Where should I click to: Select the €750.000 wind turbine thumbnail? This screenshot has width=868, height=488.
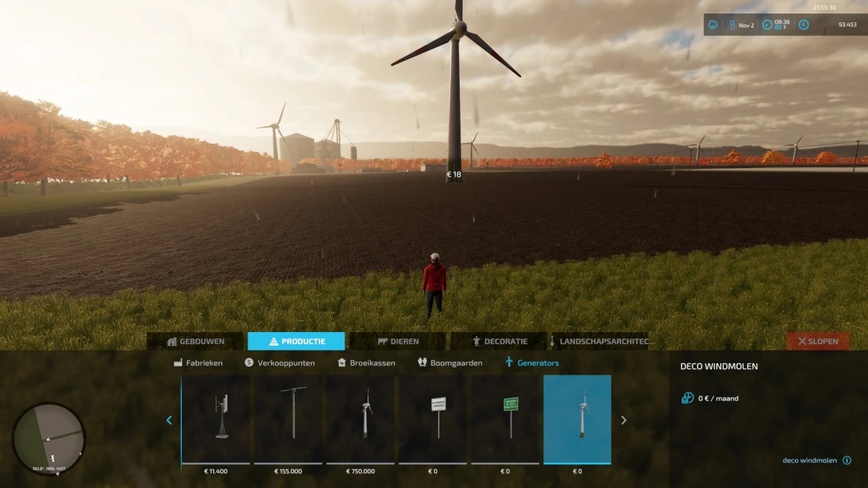tap(360, 419)
